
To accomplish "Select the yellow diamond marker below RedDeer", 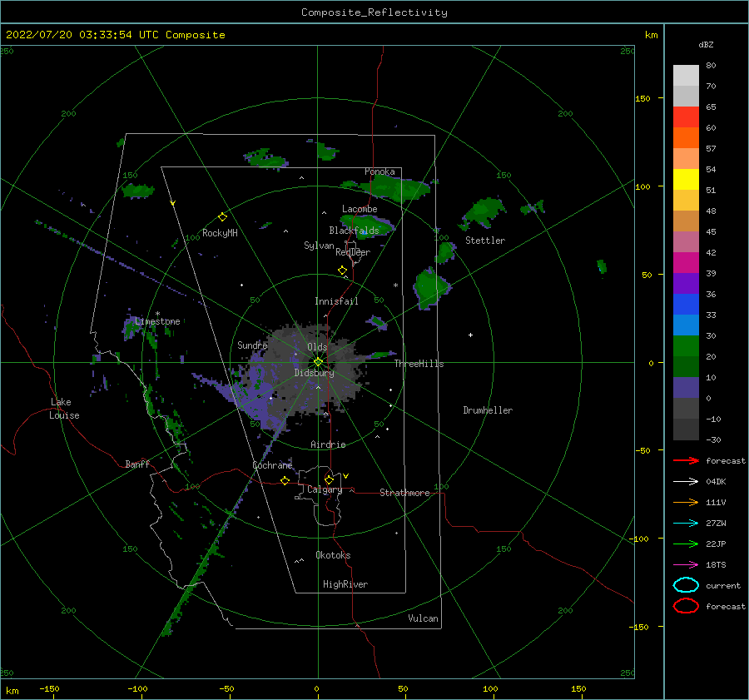I will (x=343, y=271).
